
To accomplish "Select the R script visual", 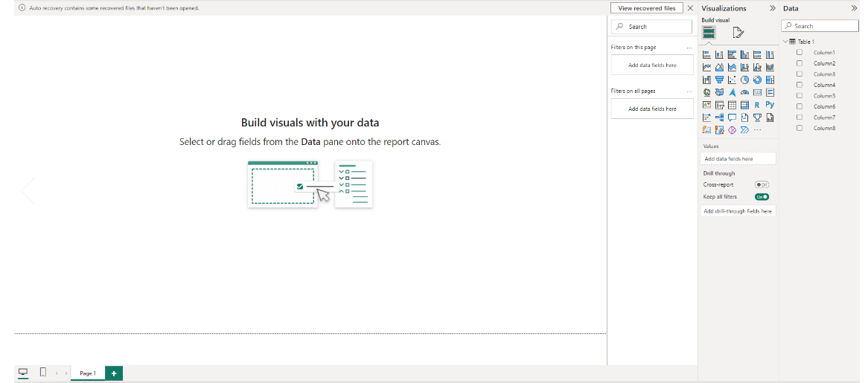I will point(757,104).
